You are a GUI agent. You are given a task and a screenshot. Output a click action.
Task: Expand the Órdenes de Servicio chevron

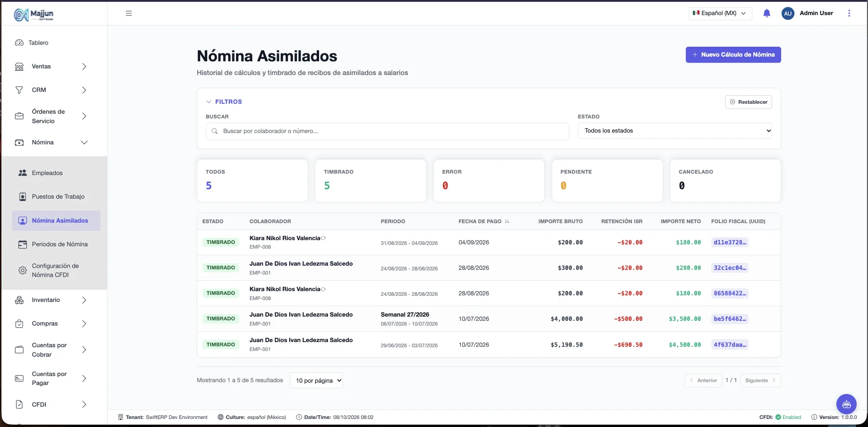click(84, 116)
